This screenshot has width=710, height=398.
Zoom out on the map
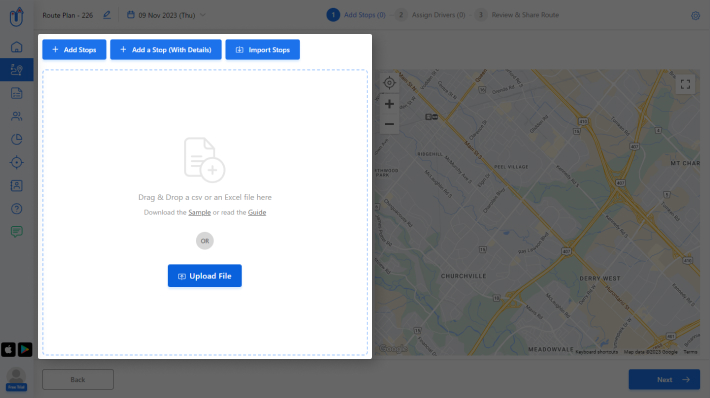[389, 124]
